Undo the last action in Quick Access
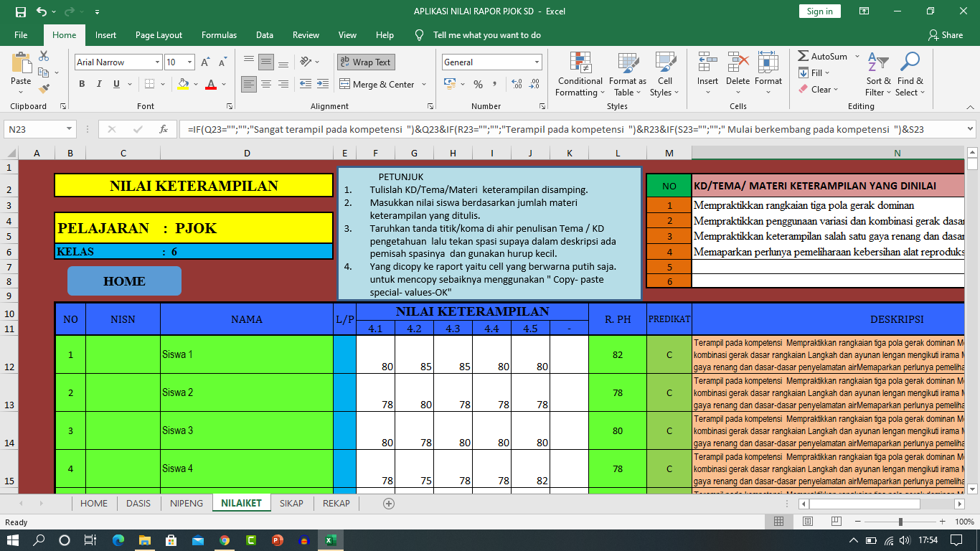 [x=41, y=11]
